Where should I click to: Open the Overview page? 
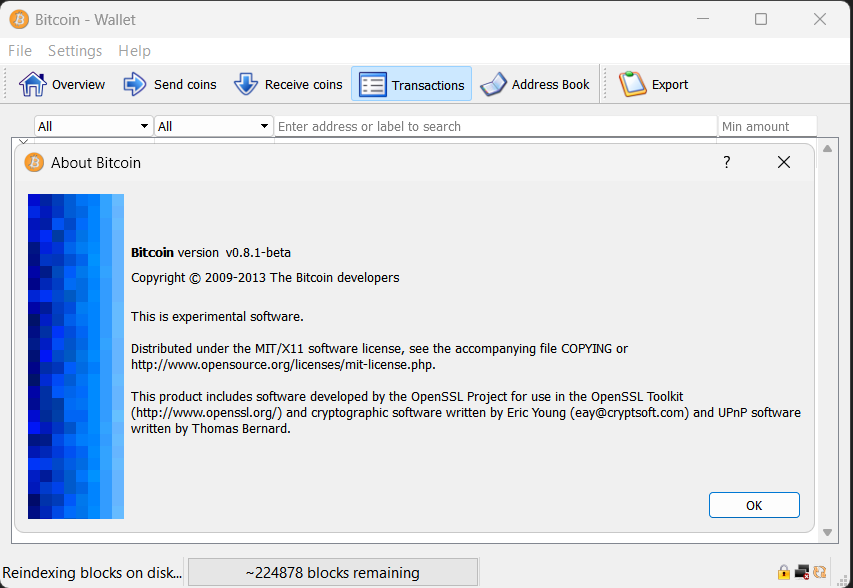(x=62, y=84)
